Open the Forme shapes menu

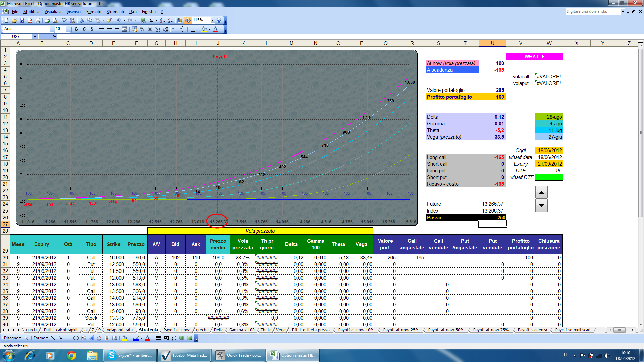click(x=40, y=338)
